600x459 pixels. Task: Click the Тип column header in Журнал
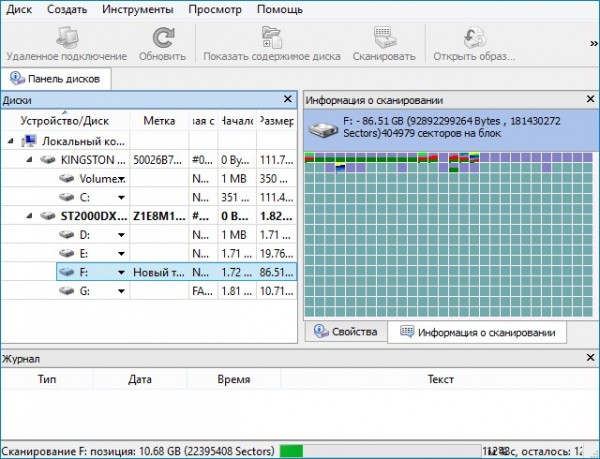tap(47, 379)
